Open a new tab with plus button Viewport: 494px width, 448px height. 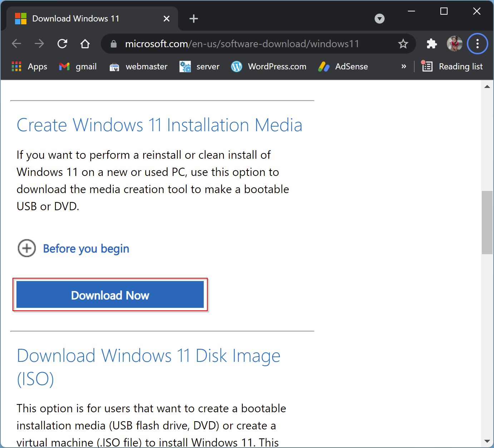(x=194, y=19)
